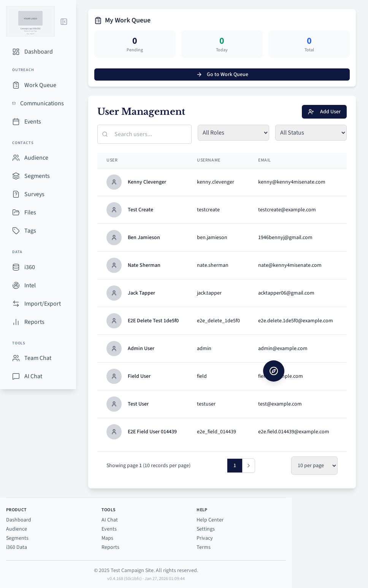Change the 10 per page selector
Screen dimensions: 368x588
click(314, 466)
